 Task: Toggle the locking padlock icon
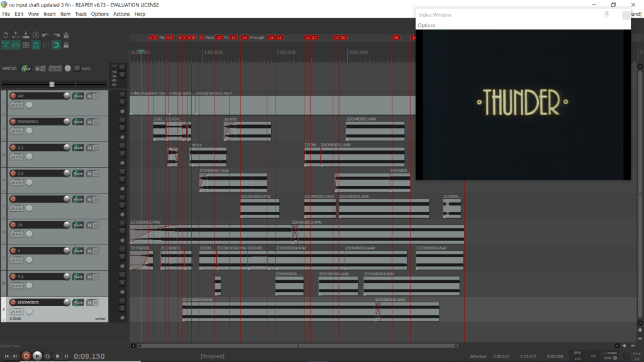[65, 45]
